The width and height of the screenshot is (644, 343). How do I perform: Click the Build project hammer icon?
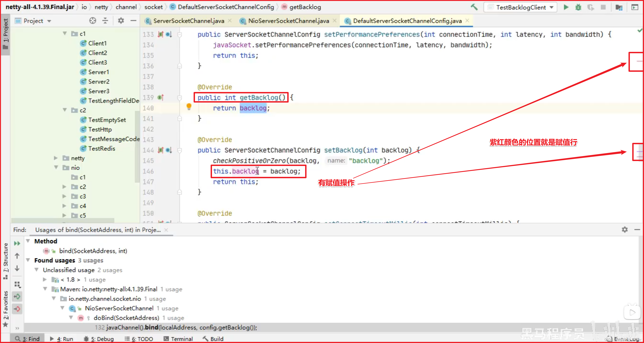click(x=474, y=7)
